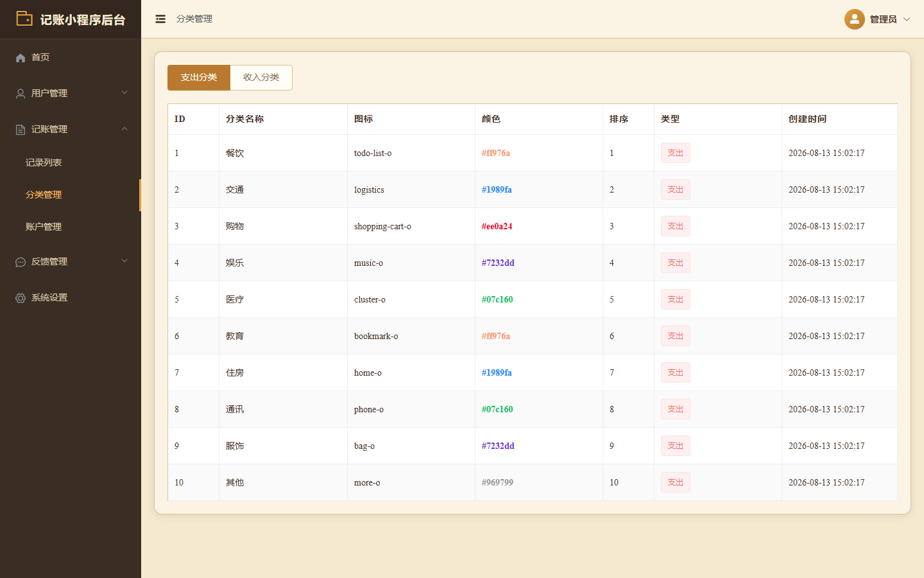Switch to the 收入分类 tab
The width and height of the screenshot is (924, 578).
(261, 78)
